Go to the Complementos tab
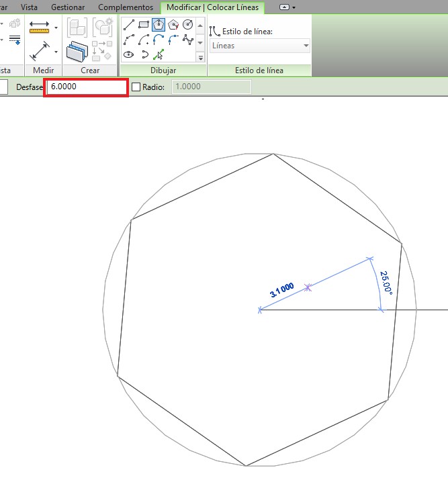Screen dimensions: 448x484 click(126, 7)
